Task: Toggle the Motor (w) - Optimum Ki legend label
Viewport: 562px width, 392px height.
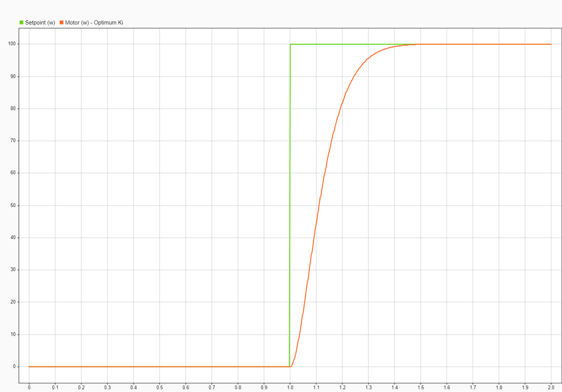Action: pos(94,23)
